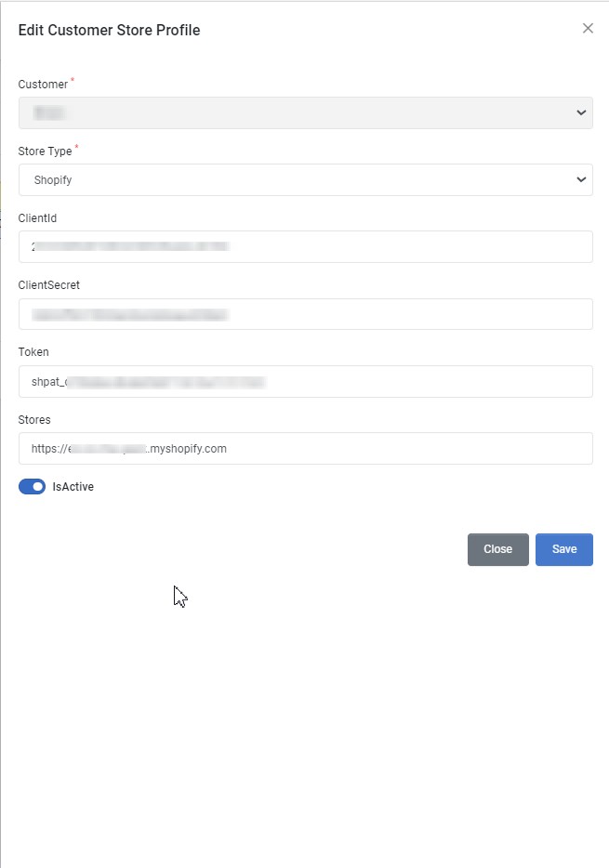Screen dimensions: 609x868
Task: Save the customer store profile
Action: click(x=564, y=549)
